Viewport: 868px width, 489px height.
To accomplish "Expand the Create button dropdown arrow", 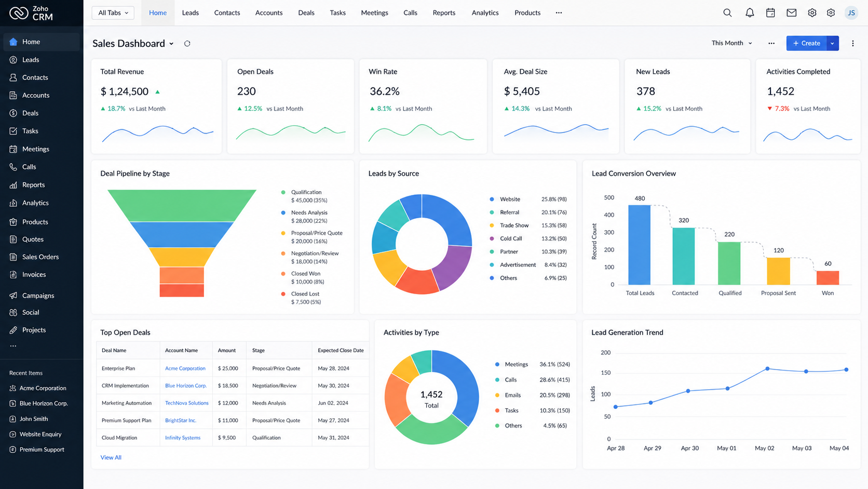I will point(832,44).
